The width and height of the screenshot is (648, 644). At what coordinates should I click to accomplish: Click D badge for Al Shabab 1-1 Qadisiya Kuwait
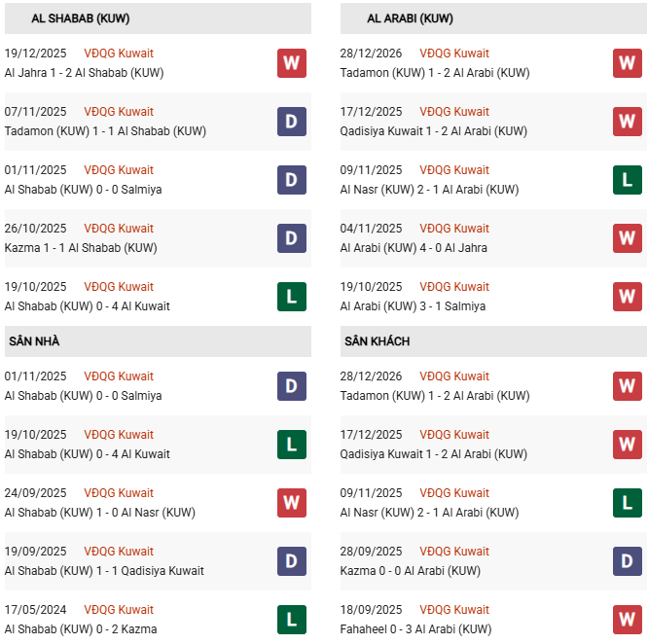pyautogui.click(x=292, y=561)
